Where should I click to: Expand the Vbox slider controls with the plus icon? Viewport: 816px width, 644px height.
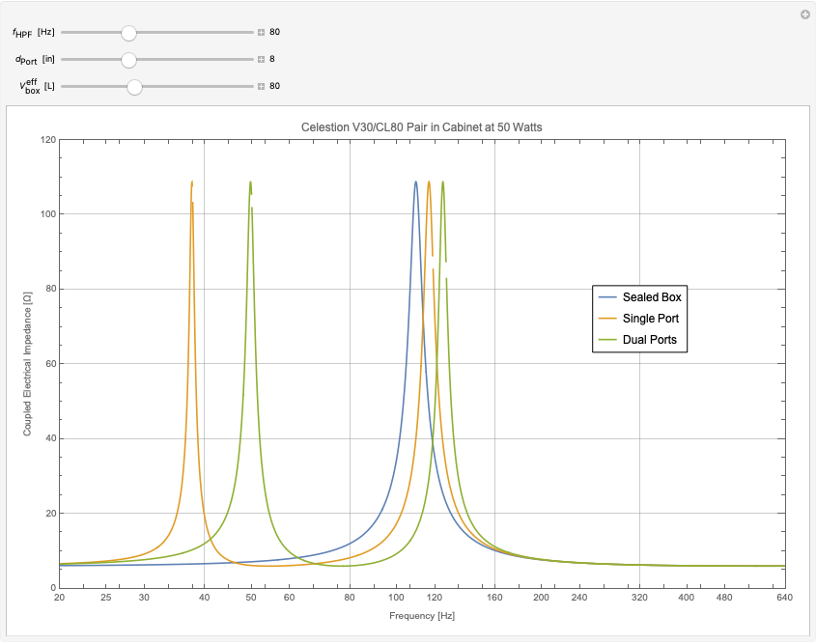(262, 86)
